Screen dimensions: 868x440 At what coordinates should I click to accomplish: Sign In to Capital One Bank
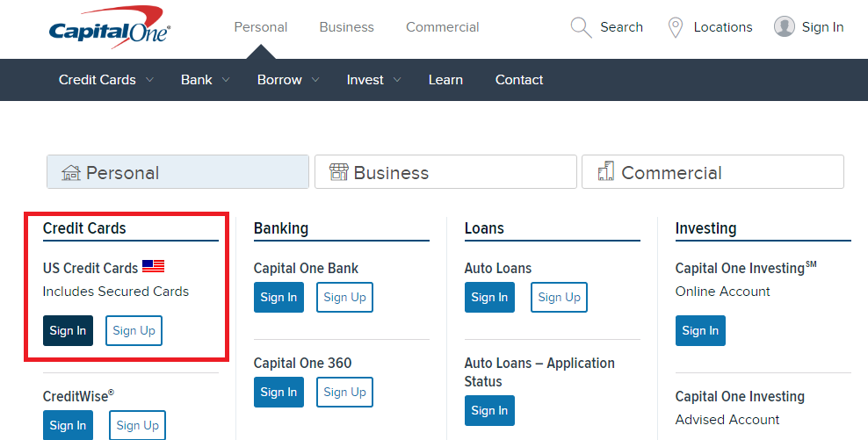(x=279, y=297)
